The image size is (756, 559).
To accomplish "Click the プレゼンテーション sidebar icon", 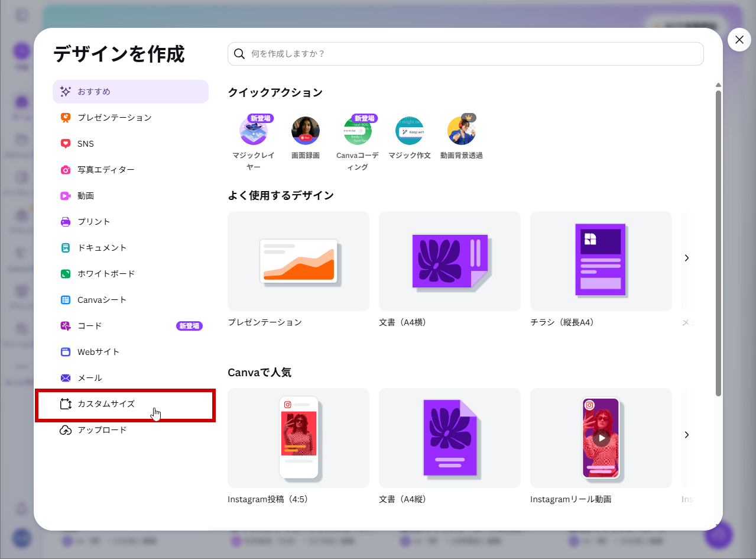I will click(66, 118).
